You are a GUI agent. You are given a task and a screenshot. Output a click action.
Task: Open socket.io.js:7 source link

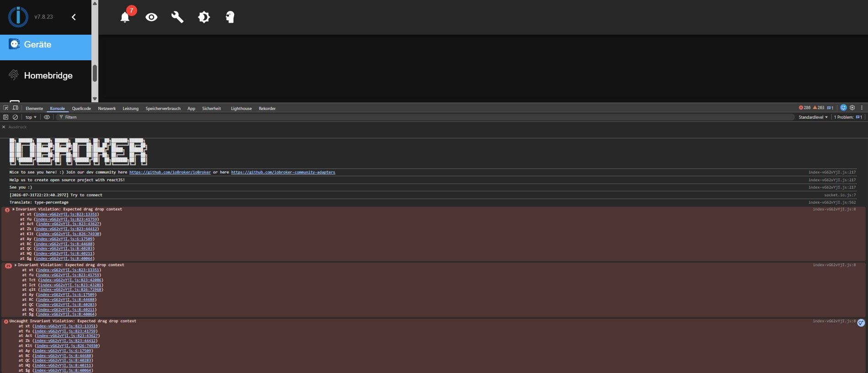pyautogui.click(x=840, y=195)
